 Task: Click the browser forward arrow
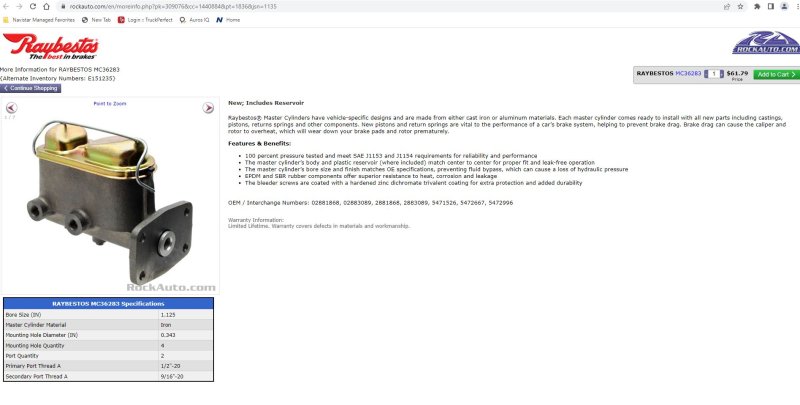(19, 7)
